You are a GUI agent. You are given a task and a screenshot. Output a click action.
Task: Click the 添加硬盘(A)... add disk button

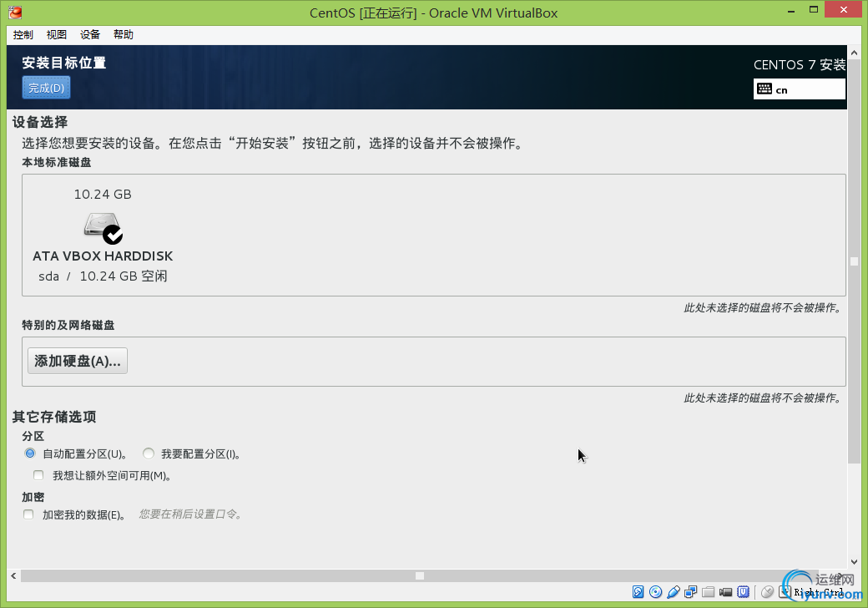coord(78,361)
